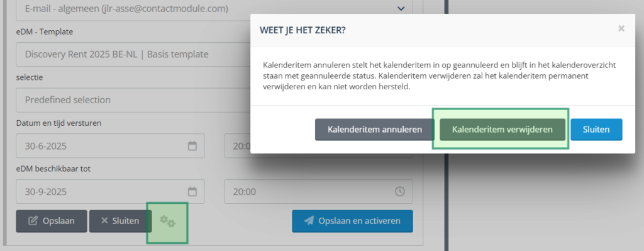
Task: Click the 20:00 availability time field
Action: point(318,191)
